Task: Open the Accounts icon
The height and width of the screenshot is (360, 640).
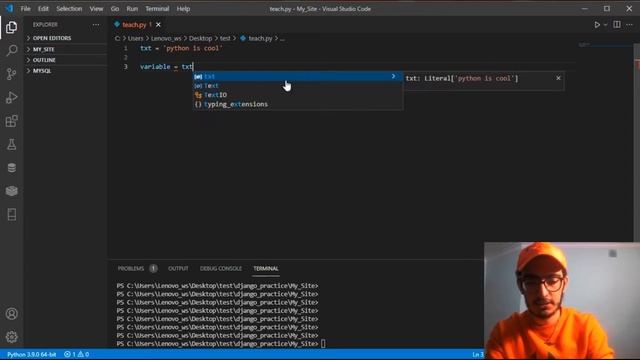Action: pyautogui.click(x=11, y=313)
